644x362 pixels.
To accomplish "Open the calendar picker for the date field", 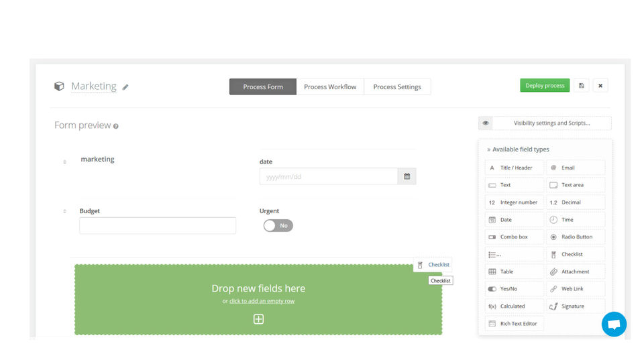I will (407, 176).
